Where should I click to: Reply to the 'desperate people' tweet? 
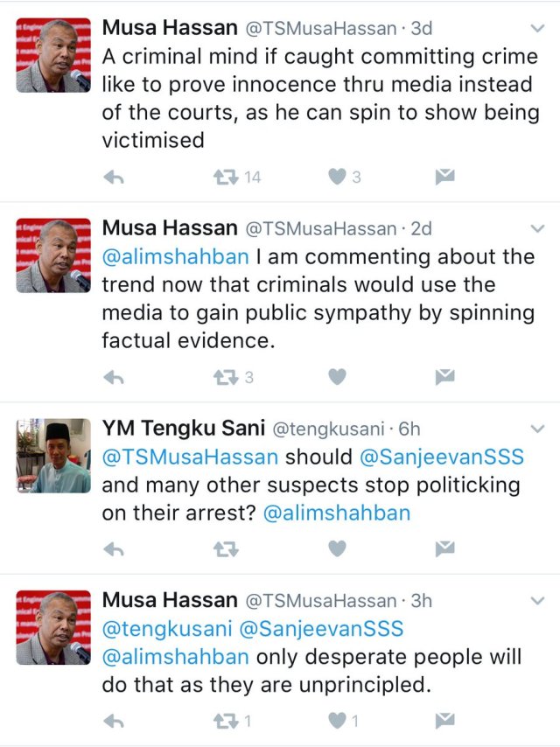point(114,722)
